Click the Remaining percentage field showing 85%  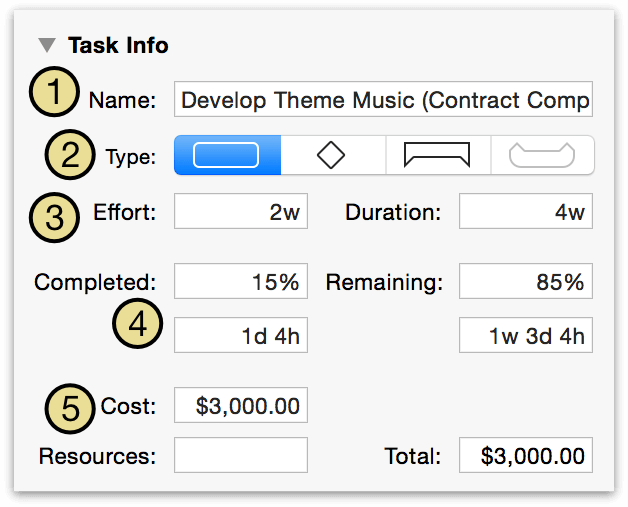[x=526, y=281]
